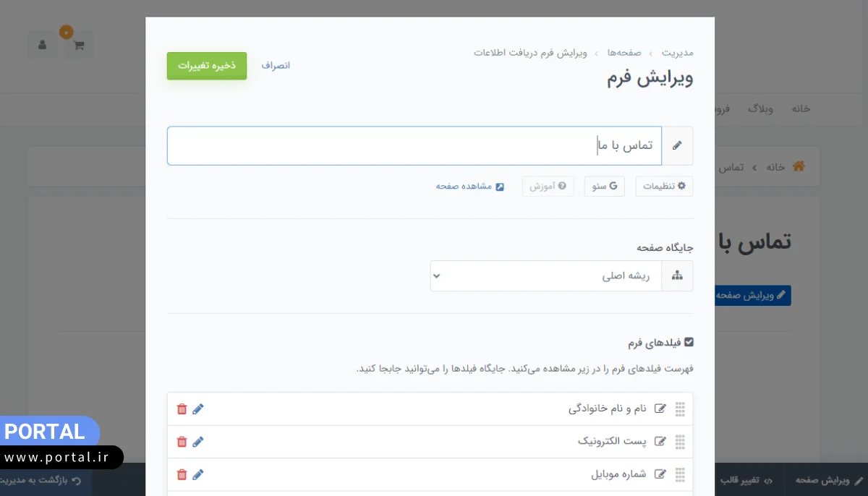Viewport: 868px width, 496px height.
Task: Click inside the تماس با ما title input
Action: pyautogui.click(x=506, y=145)
